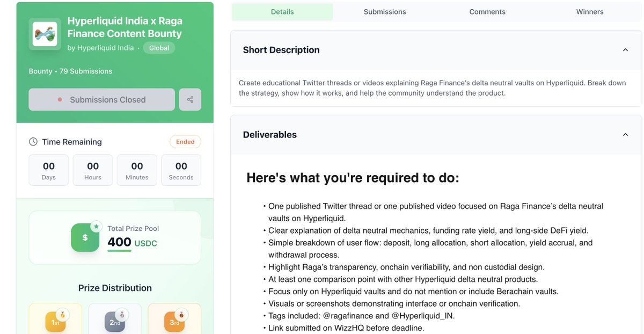Click the Hours countdown box
This screenshot has width=644, height=334.
pos(93,170)
